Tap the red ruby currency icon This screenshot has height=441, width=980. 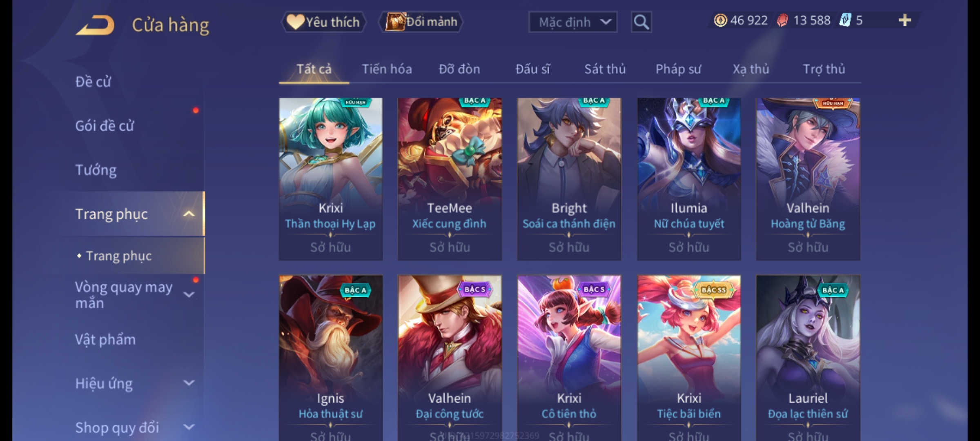click(782, 20)
